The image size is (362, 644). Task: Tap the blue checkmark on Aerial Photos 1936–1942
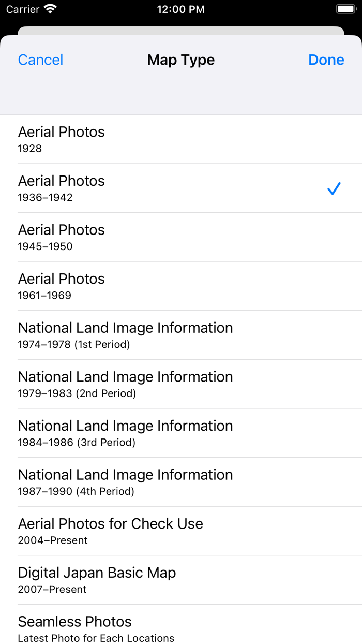point(334,188)
